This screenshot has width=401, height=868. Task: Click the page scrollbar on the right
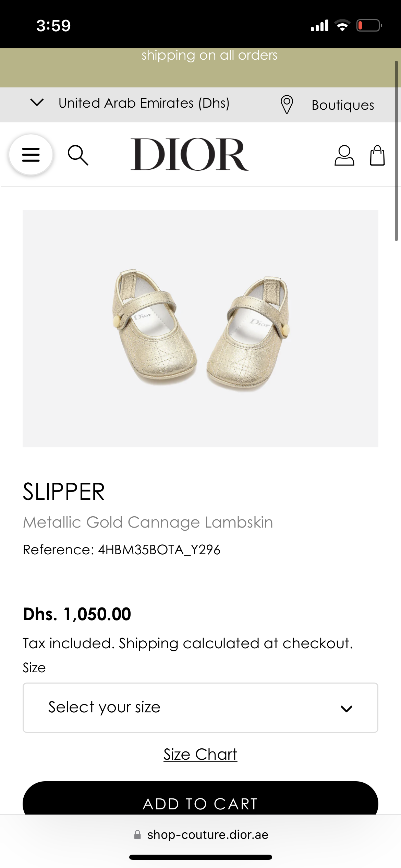pos(396,151)
